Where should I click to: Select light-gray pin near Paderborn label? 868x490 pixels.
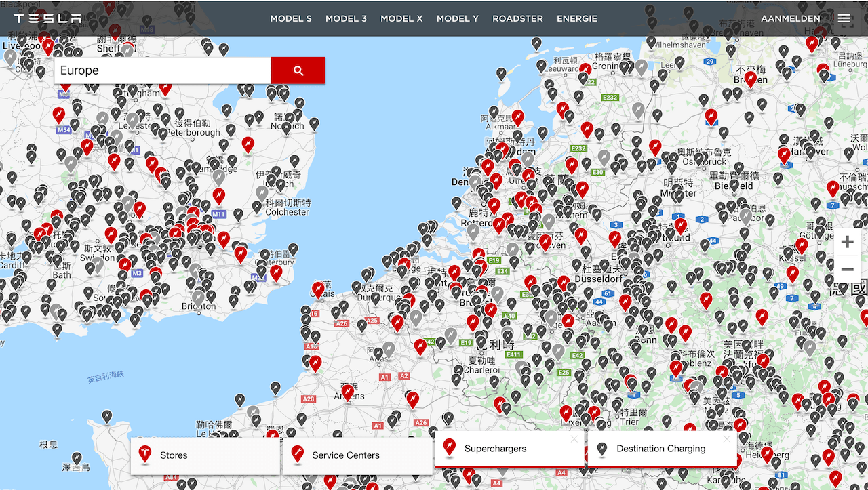pos(746,216)
